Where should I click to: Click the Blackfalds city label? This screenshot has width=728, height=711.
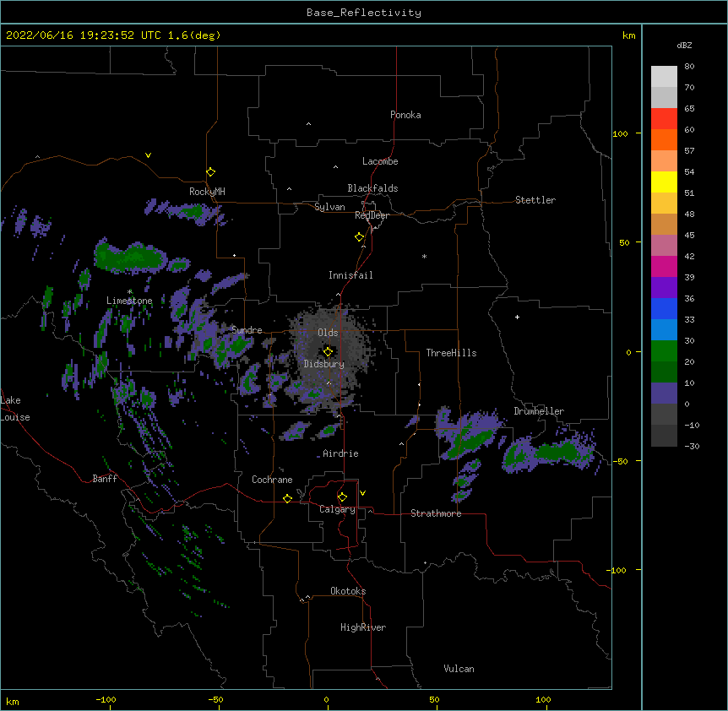coord(372,188)
